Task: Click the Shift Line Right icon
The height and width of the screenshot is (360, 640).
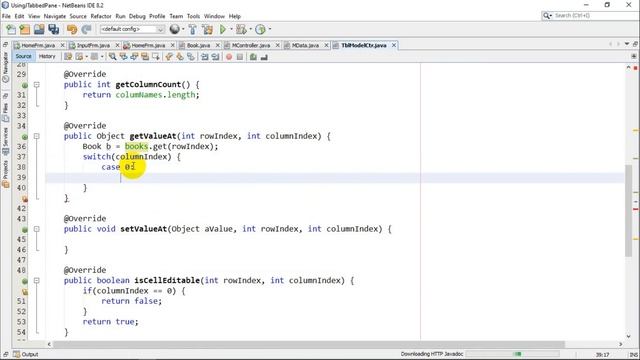Action: 215,57
